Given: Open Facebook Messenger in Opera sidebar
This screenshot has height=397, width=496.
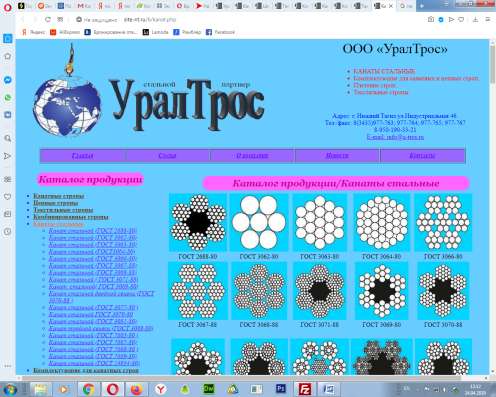Looking at the screenshot, I should coord(8,80).
